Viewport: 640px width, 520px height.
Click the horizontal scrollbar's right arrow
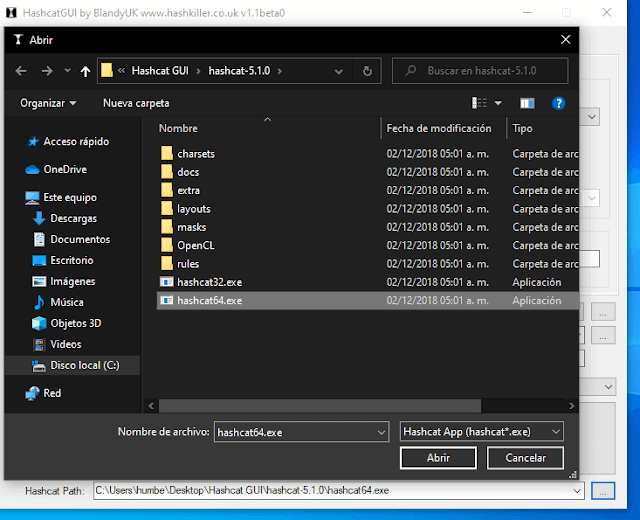(571, 406)
